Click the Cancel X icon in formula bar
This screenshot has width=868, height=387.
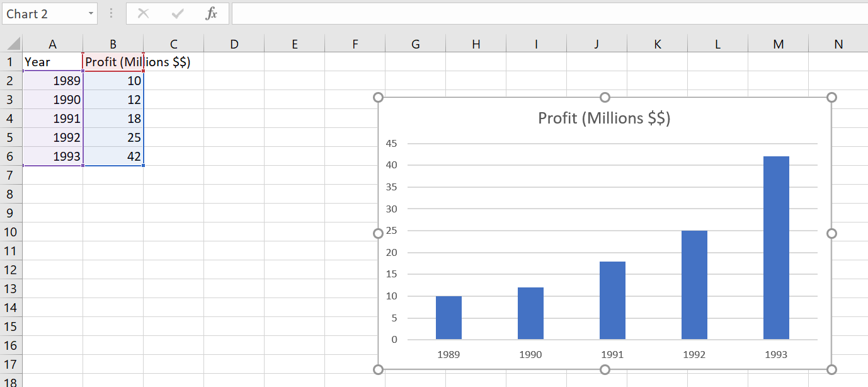(144, 13)
